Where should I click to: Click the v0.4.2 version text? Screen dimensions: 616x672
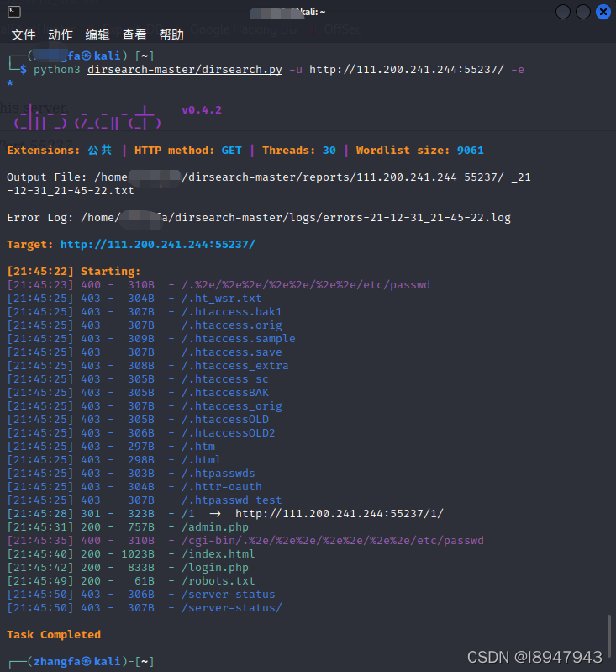pos(202,110)
